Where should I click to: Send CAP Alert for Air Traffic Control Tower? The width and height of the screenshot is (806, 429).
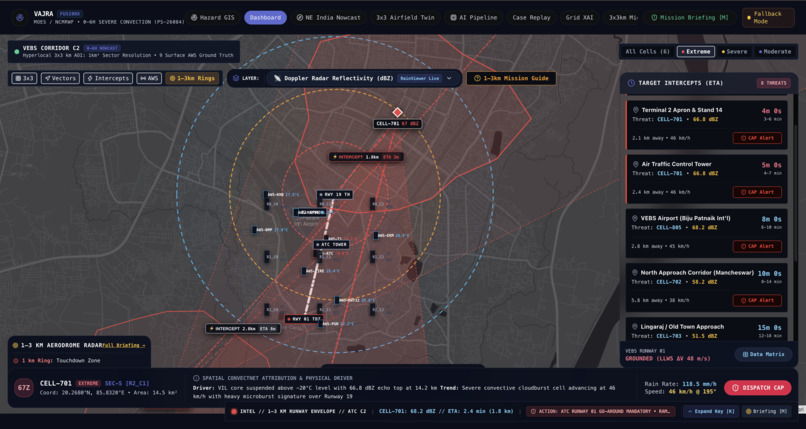[757, 192]
